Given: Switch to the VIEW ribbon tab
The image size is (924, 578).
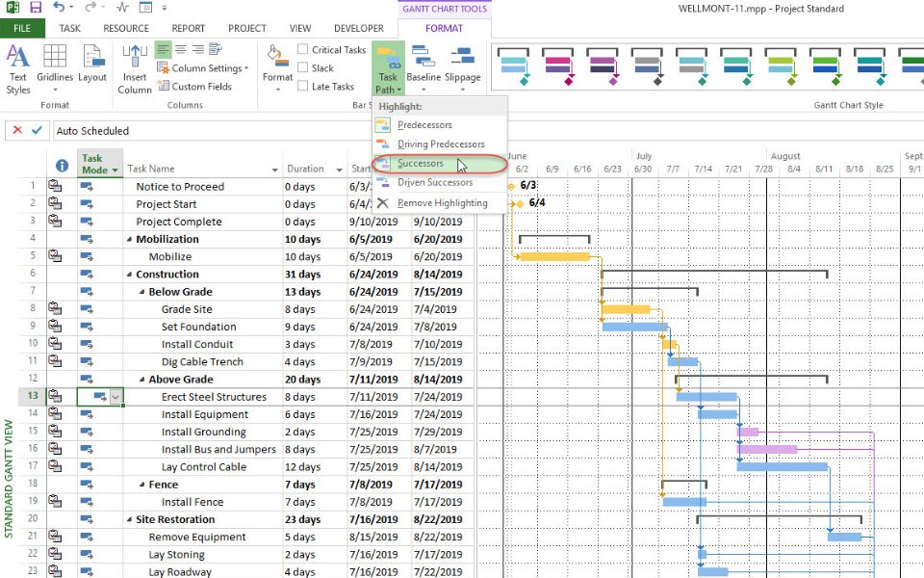Looking at the screenshot, I should [x=299, y=28].
